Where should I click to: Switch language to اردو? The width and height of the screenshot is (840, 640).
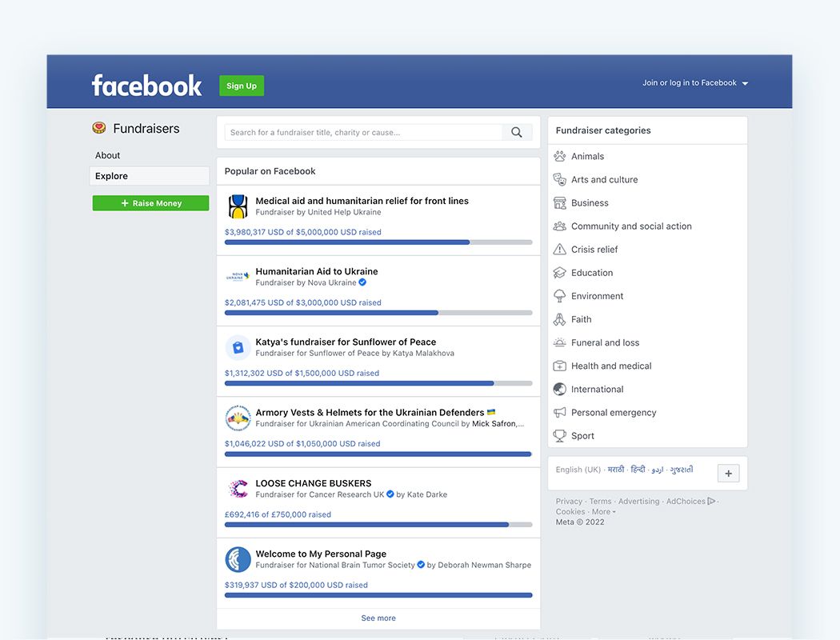click(x=658, y=470)
